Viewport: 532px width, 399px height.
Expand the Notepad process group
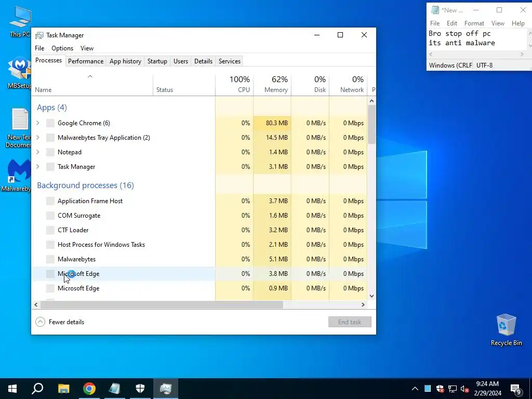[38, 152]
